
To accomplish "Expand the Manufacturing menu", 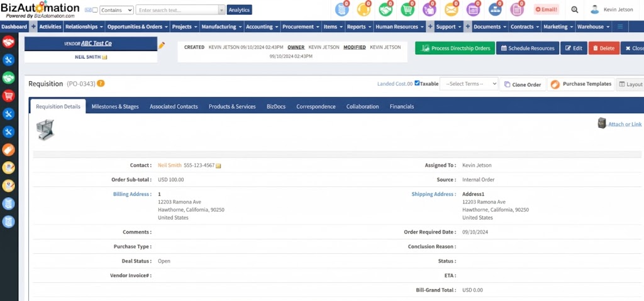I will click(221, 26).
